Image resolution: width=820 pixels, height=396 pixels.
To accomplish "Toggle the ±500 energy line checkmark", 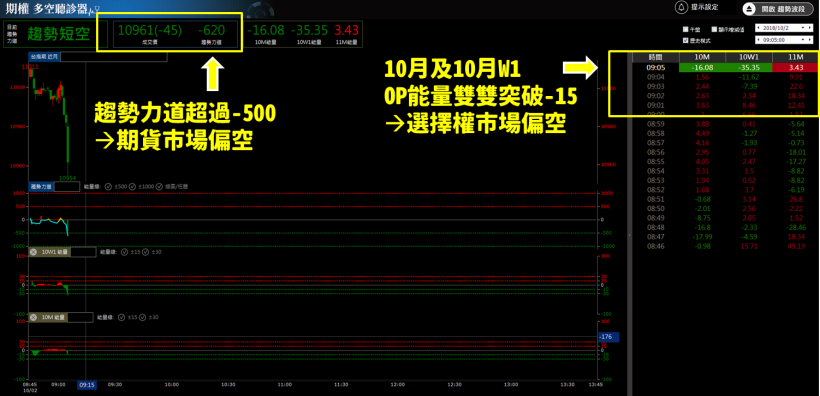I will [108, 187].
